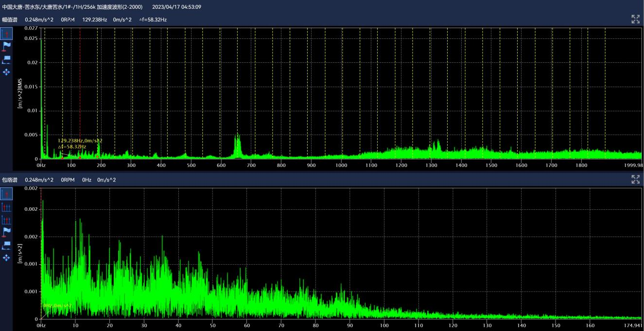Click 0.248m/s^2 value in 幅值谱 header
The image size is (644, 331).
[39, 19]
